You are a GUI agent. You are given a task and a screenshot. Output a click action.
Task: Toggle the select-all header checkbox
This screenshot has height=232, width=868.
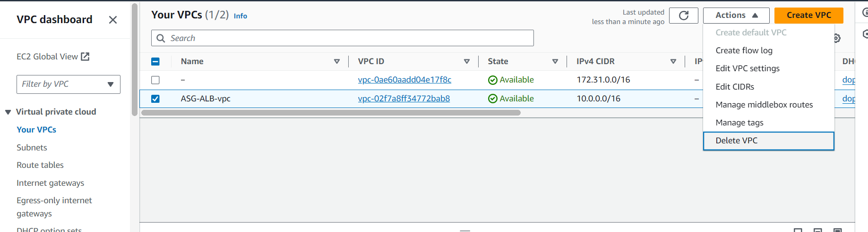click(155, 61)
